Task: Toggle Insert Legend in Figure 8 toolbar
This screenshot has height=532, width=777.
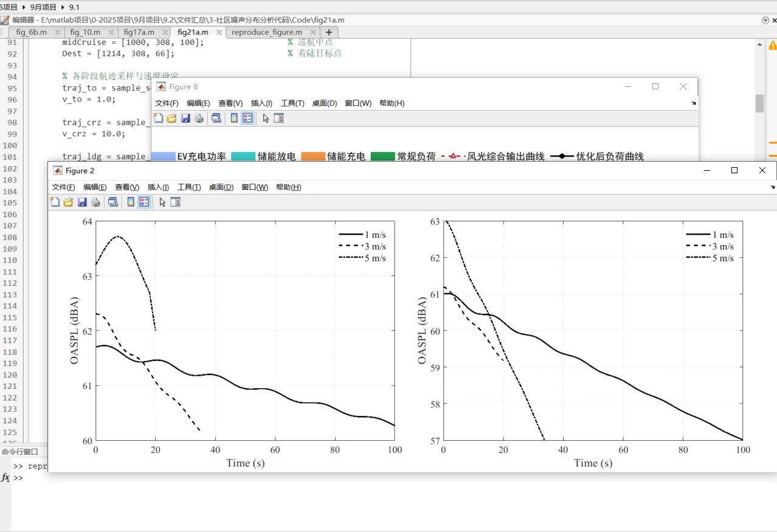Action: click(247, 118)
